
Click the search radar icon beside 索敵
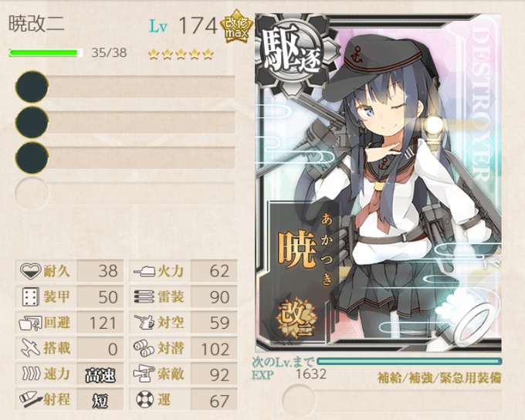click(144, 374)
